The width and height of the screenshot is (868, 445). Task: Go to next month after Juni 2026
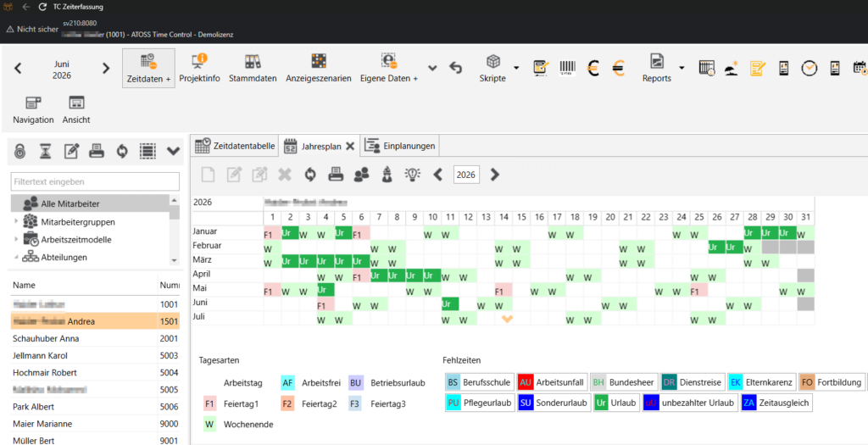tap(106, 69)
